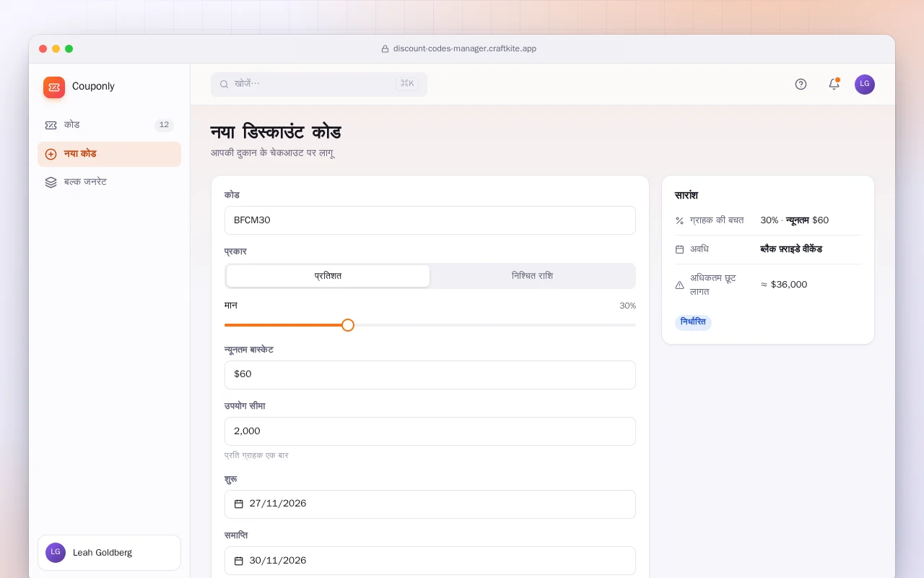Click the मान slider handle
The height and width of the screenshot is (578, 924).
[x=348, y=325]
